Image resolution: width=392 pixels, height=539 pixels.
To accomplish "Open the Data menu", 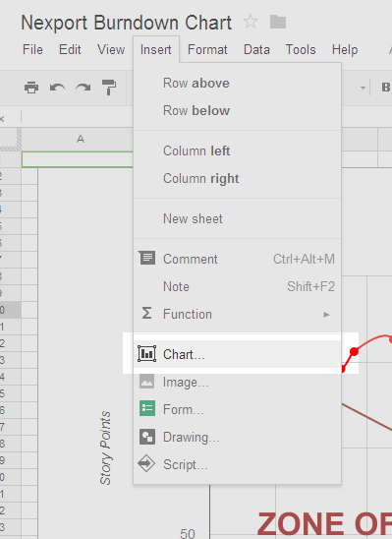I will [256, 50].
